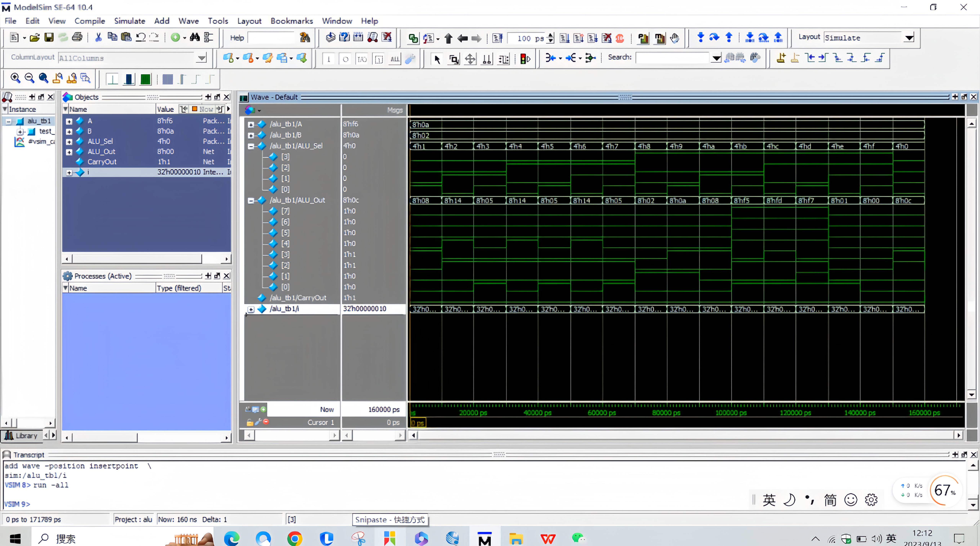
Task: Expand /alu_tb1/i in Wave pane
Action: pos(251,309)
